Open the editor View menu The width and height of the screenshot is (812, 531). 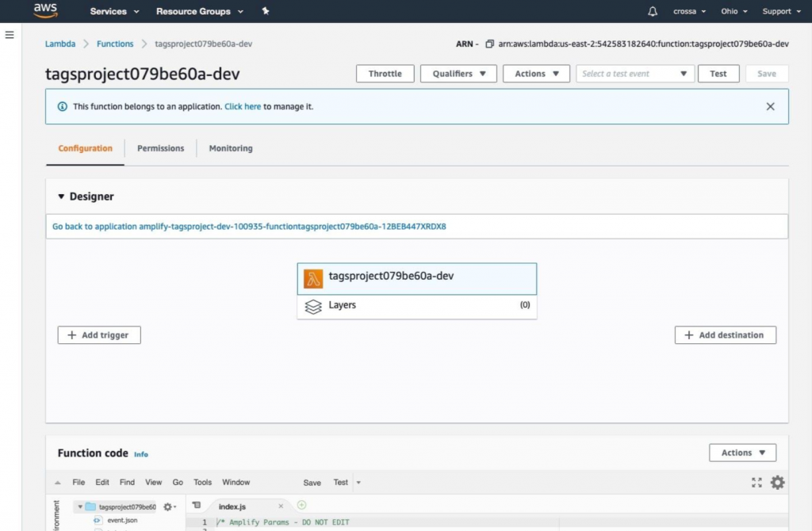click(153, 483)
